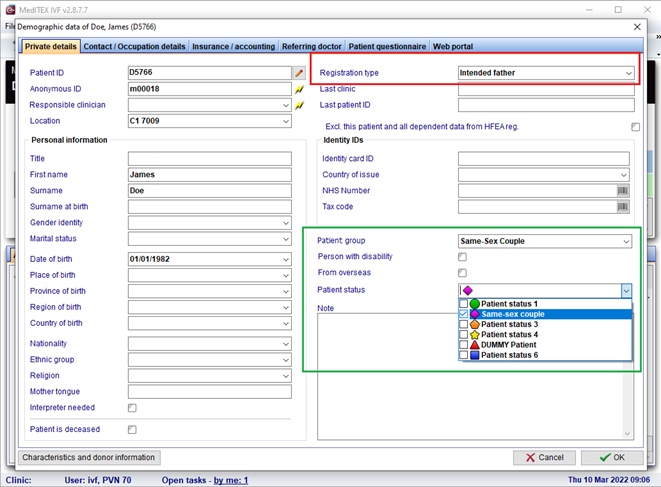Screen dimensions: 661x487
Task: Click the green circle Patient status 1 icon
Action: coord(475,304)
